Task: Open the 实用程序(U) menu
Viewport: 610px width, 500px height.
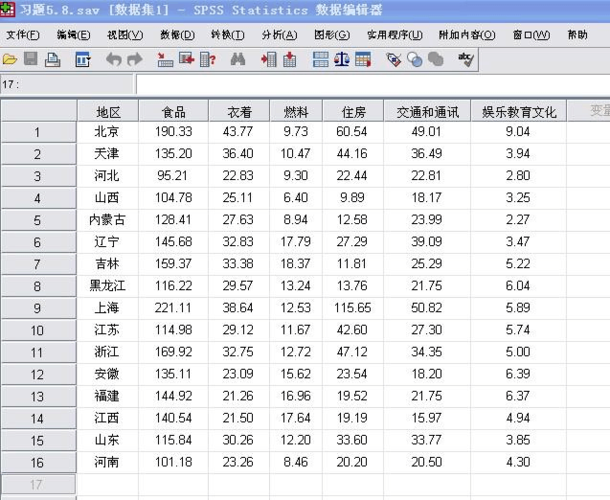Action: coord(394,35)
